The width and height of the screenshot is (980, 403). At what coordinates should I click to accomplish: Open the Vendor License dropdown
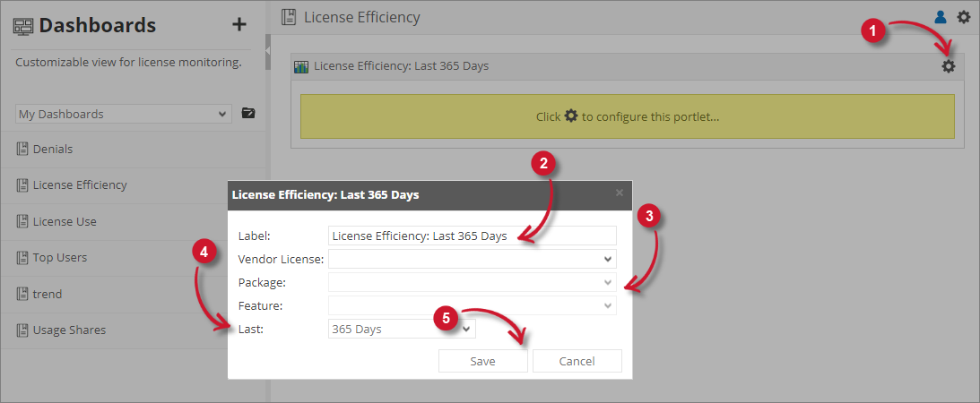coord(472,259)
